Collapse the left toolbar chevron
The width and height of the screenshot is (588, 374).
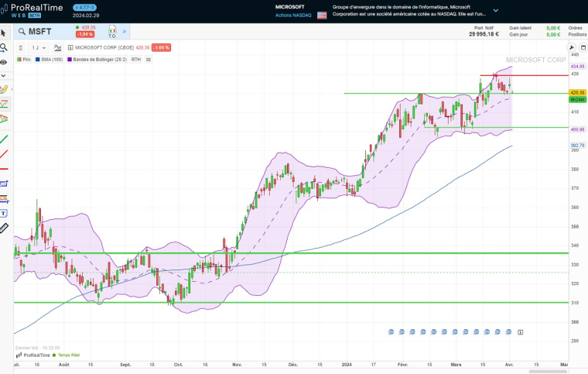coord(4,75)
